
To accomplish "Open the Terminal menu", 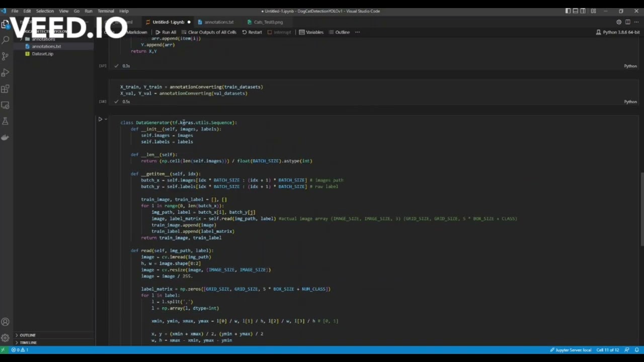I will pos(106,11).
